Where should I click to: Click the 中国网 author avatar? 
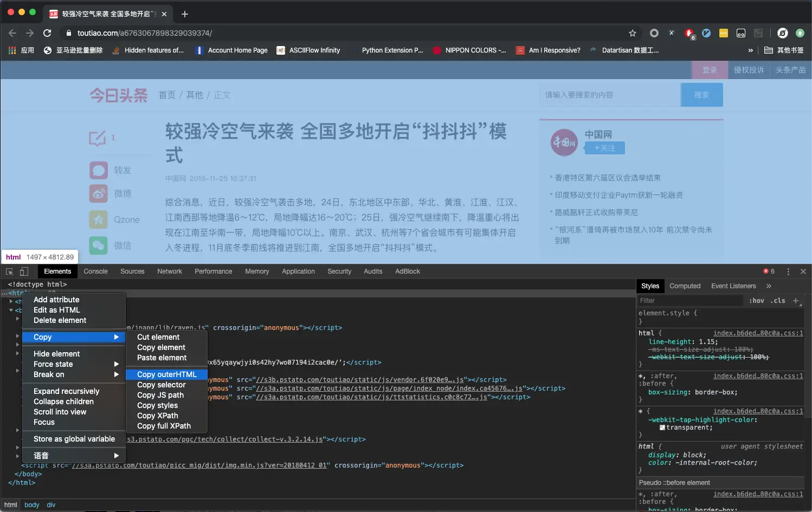564,142
